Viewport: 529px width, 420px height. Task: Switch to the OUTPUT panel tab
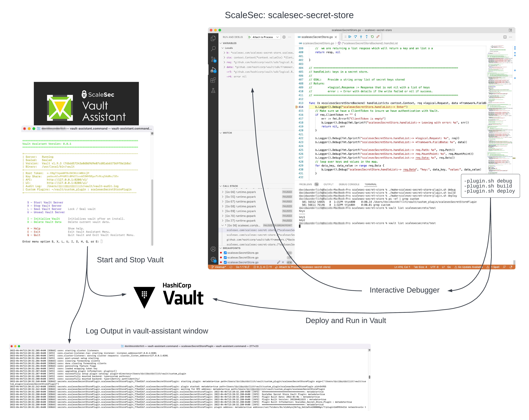pos(328,184)
